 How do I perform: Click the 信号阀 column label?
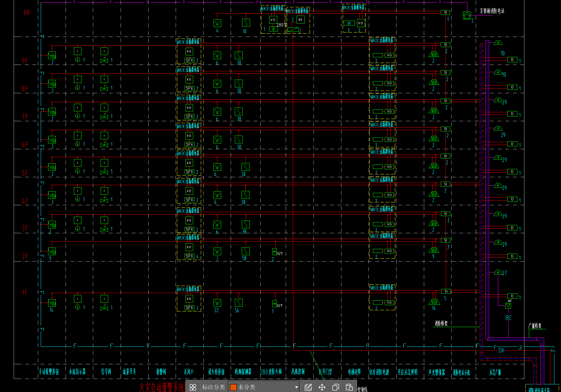click(106, 372)
